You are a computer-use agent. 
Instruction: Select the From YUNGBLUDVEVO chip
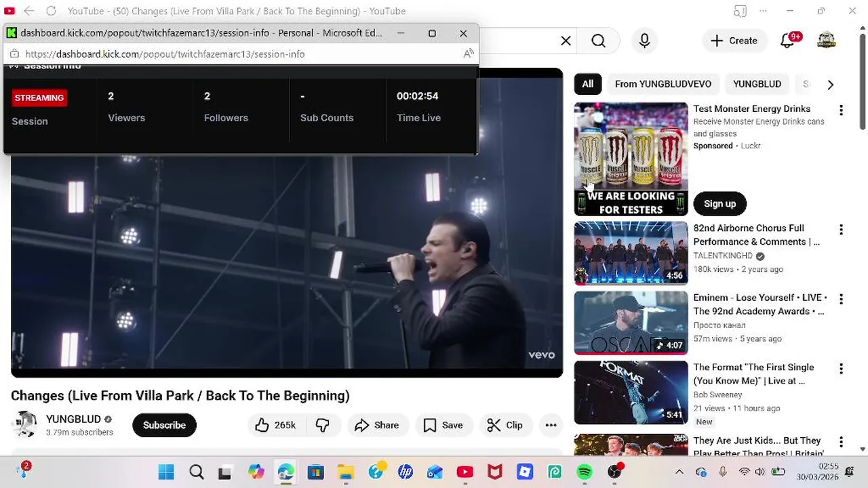[x=663, y=84]
